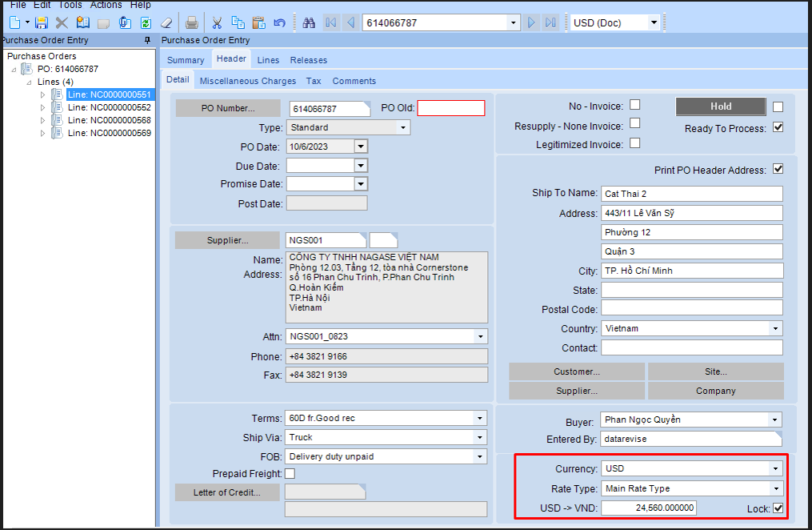The image size is (812, 530).
Task: Click the Supplier... lookup button
Action: (227, 240)
